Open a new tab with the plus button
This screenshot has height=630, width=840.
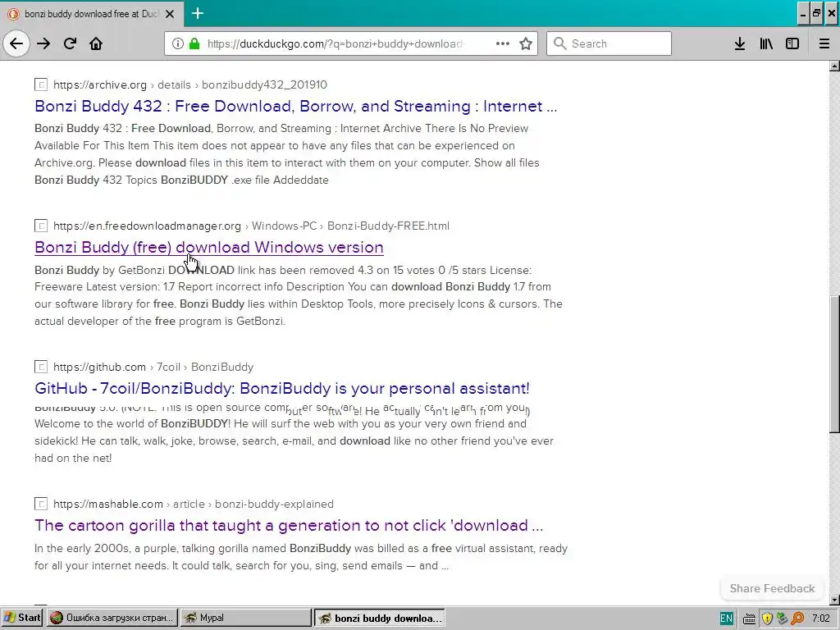point(198,13)
